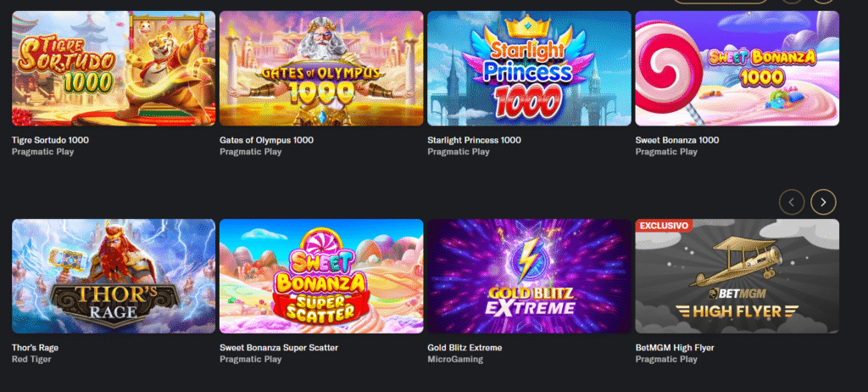This screenshot has width=868, height=392.
Task: Launch Sweet Bonanza Super Scatter thumbnail
Action: pos(321,276)
